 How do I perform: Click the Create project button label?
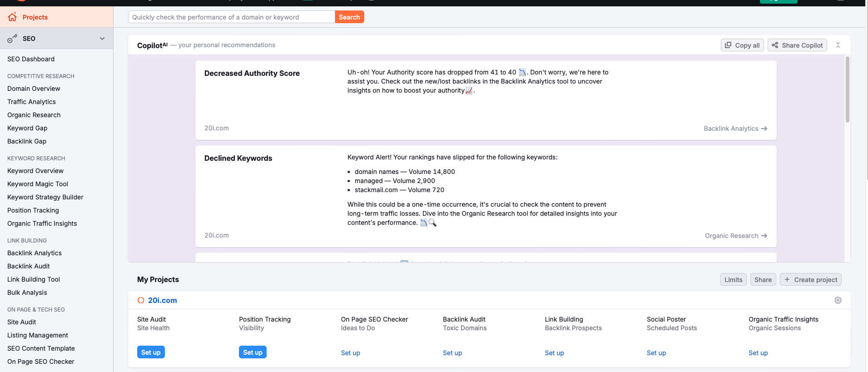(816, 280)
